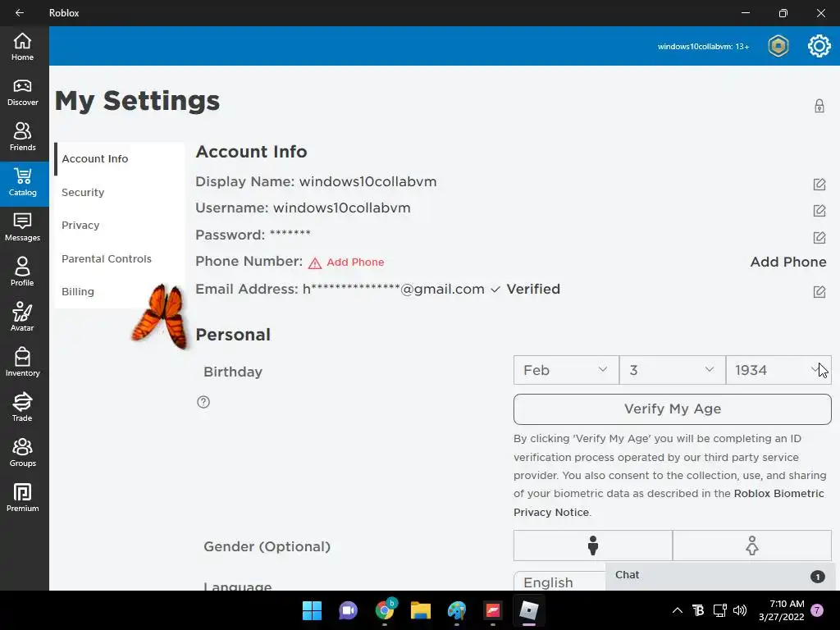Image resolution: width=840 pixels, height=630 pixels.
Task: Open the volume speaker tray icon
Action: 740,610
